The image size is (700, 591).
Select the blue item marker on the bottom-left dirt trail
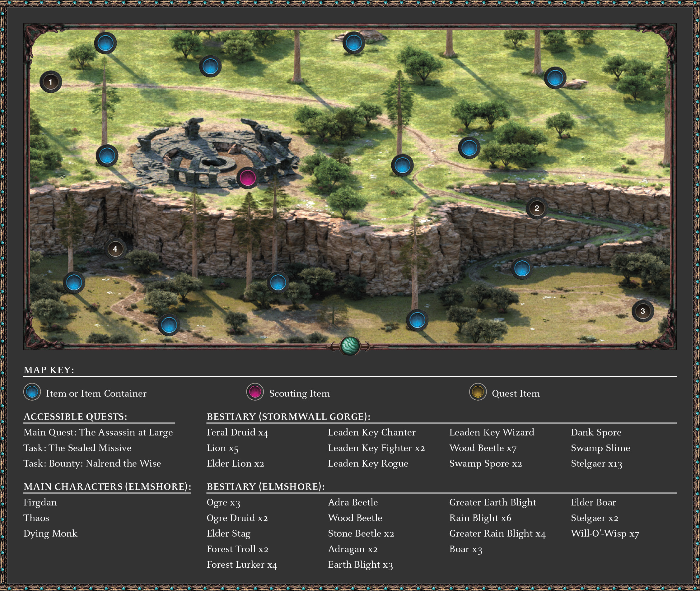(169, 325)
